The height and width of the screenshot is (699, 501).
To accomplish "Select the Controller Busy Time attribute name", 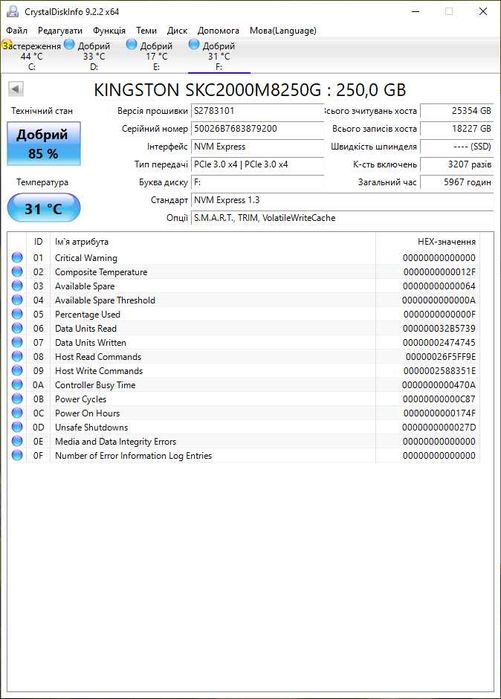I will click(95, 385).
